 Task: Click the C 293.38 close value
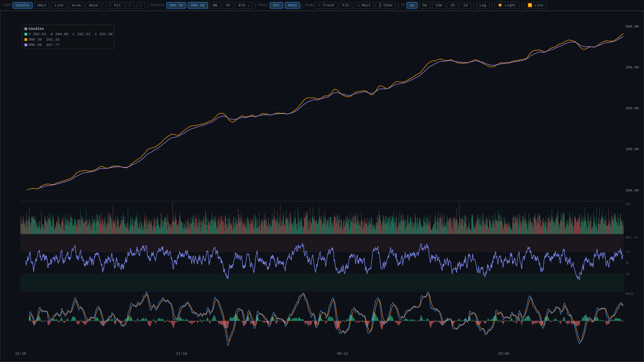click(104, 34)
